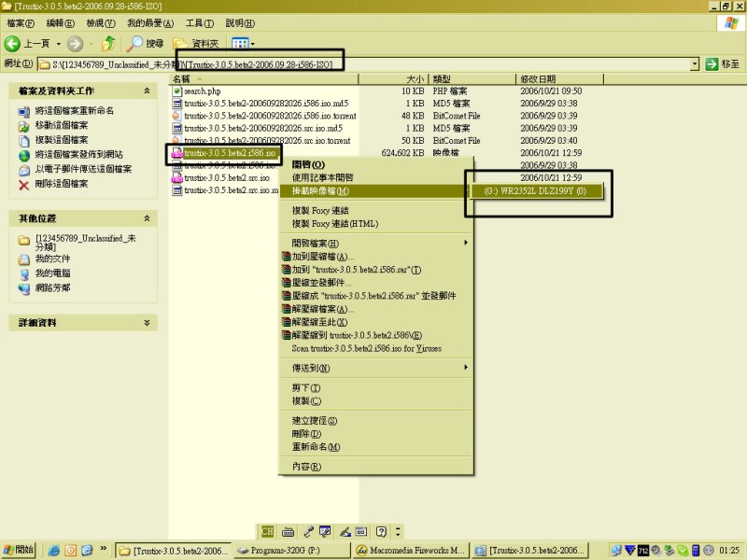Open the green check shield tray icon

coord(683,551)
